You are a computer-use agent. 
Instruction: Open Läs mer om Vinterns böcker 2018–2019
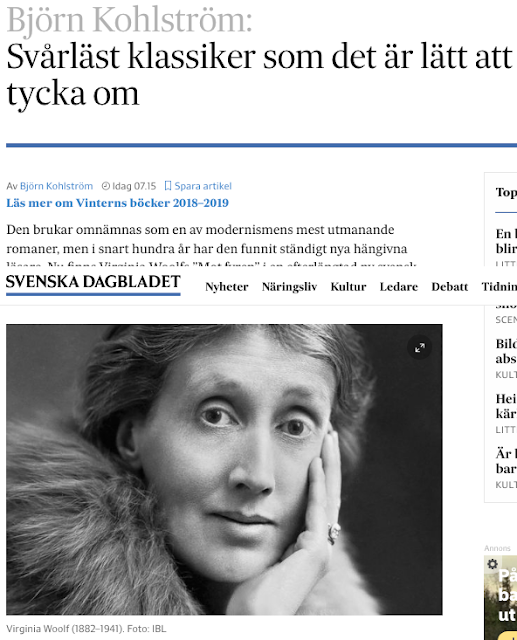(117, 203)
